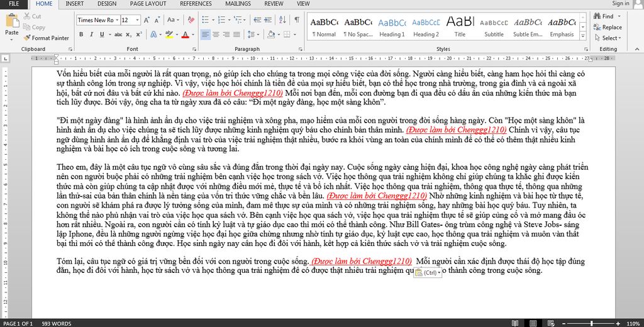
Task: Apply Text Effects letter A icon
Action: pos(153,35)
